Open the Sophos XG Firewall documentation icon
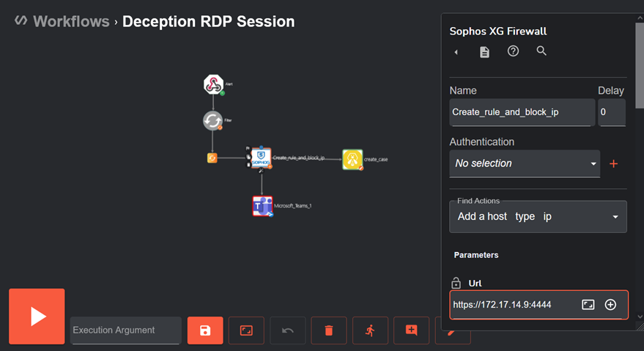The image size is (644, 351). [x=484, y=52]
